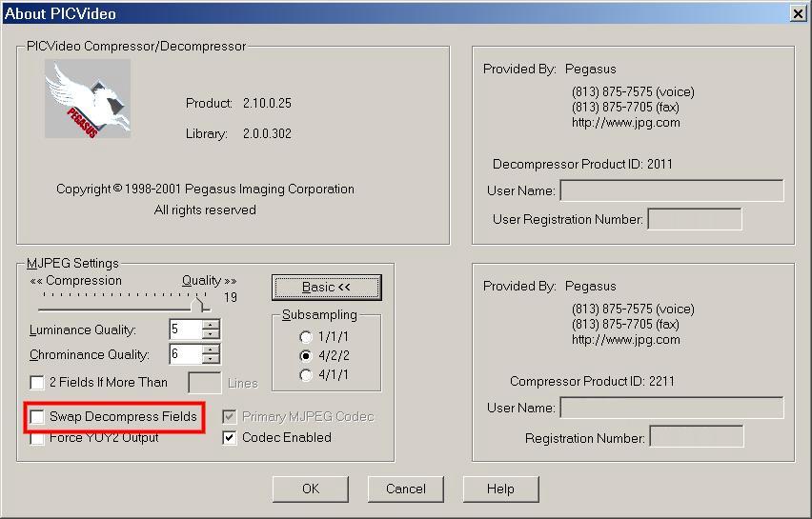Image resolution: width=812 pixels, height=519 pixels.
Task: Increase Luminance Quality with the up arrow
Action: pos(211,325)
